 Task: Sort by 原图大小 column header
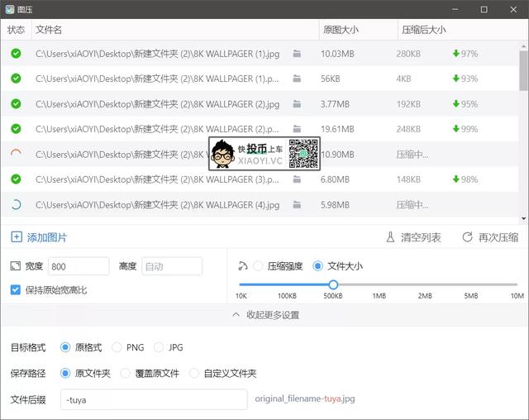(341, 30)
